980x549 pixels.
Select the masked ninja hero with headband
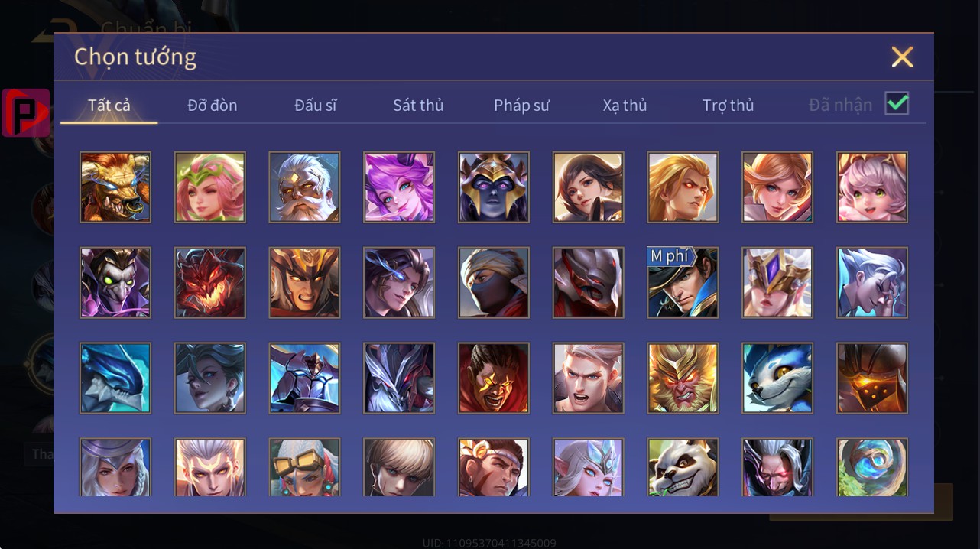[x=493, y=282]
